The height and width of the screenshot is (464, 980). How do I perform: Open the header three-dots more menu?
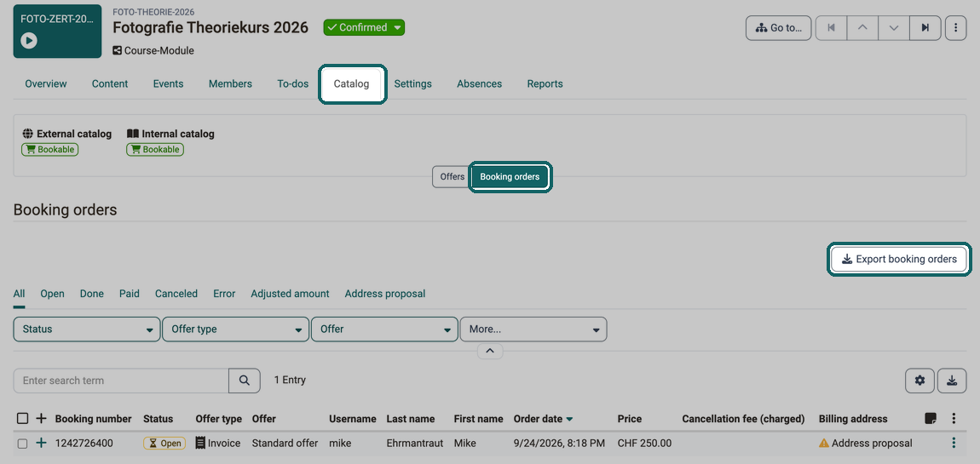(955, 28)
